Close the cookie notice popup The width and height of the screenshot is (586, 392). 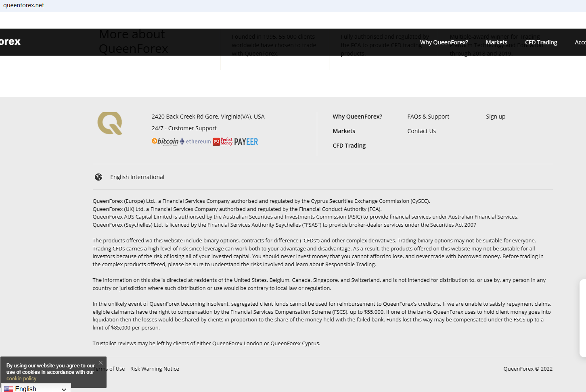click(100, 363)
